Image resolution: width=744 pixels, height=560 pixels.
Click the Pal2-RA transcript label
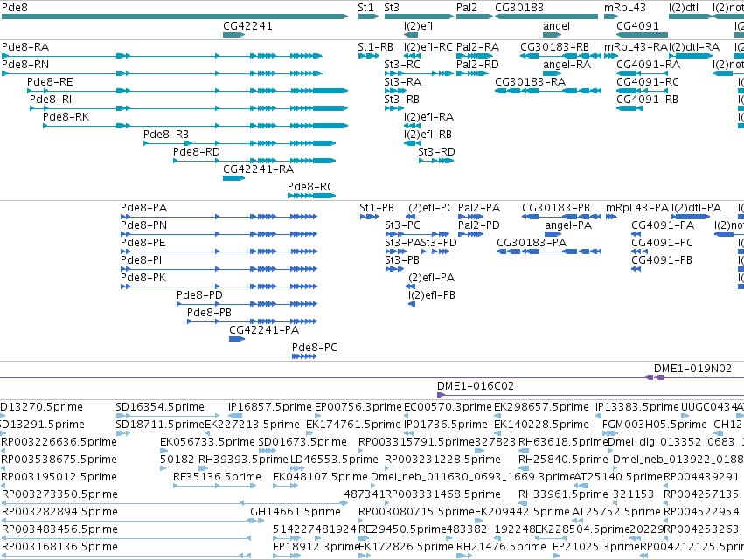478,47
